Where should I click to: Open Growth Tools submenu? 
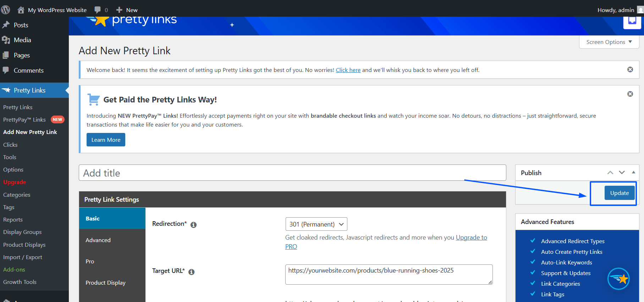pyautogui.click(x=20, y=282)
